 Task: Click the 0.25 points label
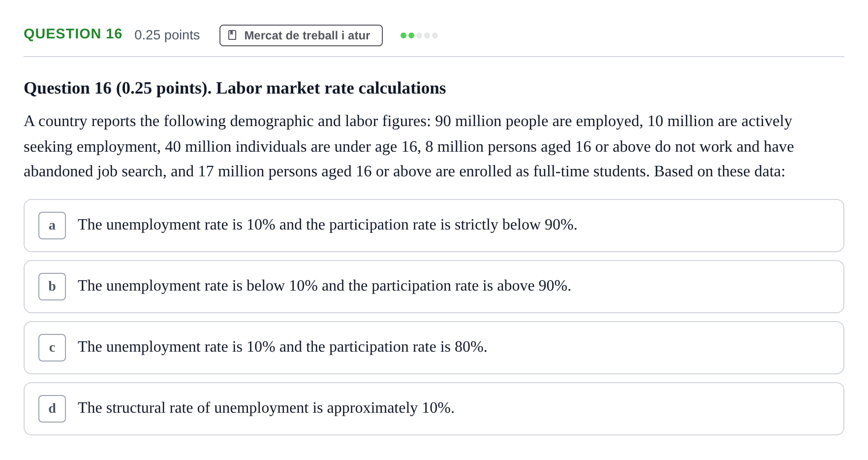(x=167, y=35)
